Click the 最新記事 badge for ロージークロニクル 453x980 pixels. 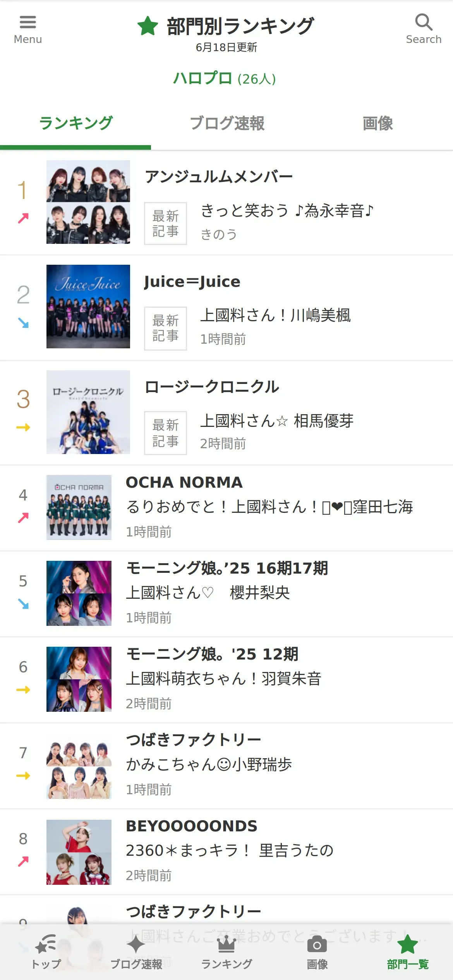165,433
